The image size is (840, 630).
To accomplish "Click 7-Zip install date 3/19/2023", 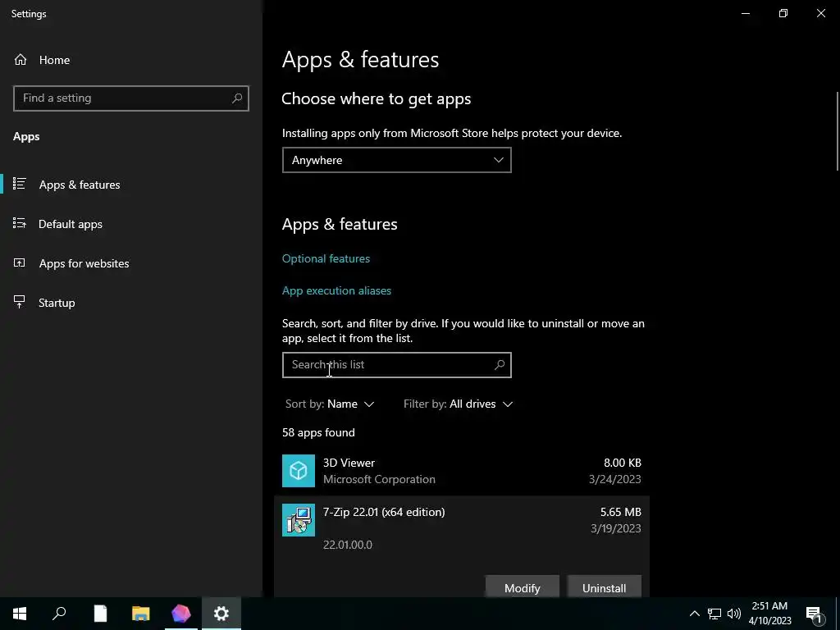I will pos(615,528).
